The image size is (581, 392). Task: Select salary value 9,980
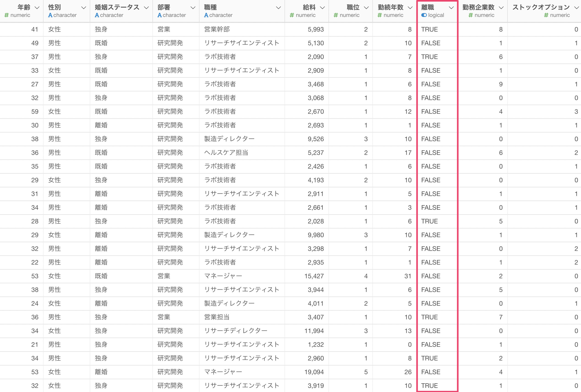pos(315,235)
